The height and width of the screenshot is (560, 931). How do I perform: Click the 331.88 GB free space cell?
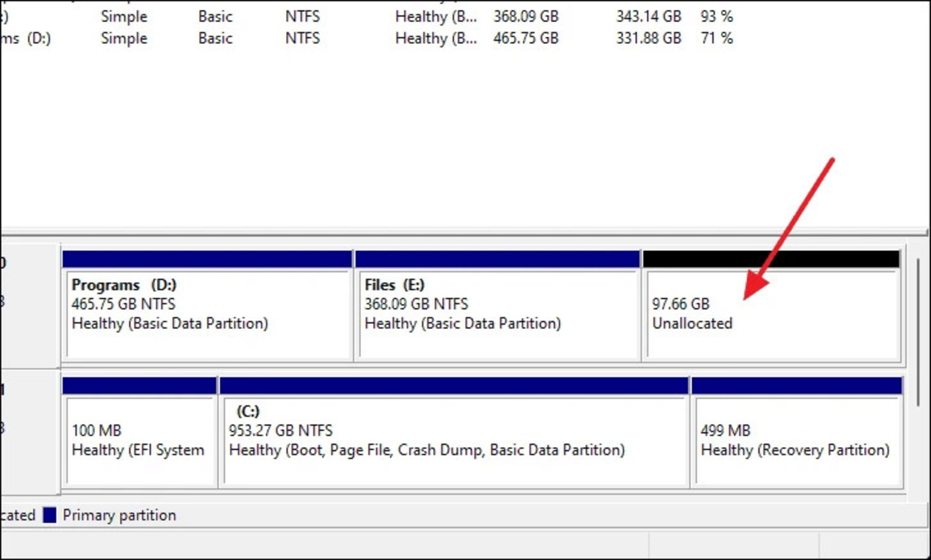648,38
